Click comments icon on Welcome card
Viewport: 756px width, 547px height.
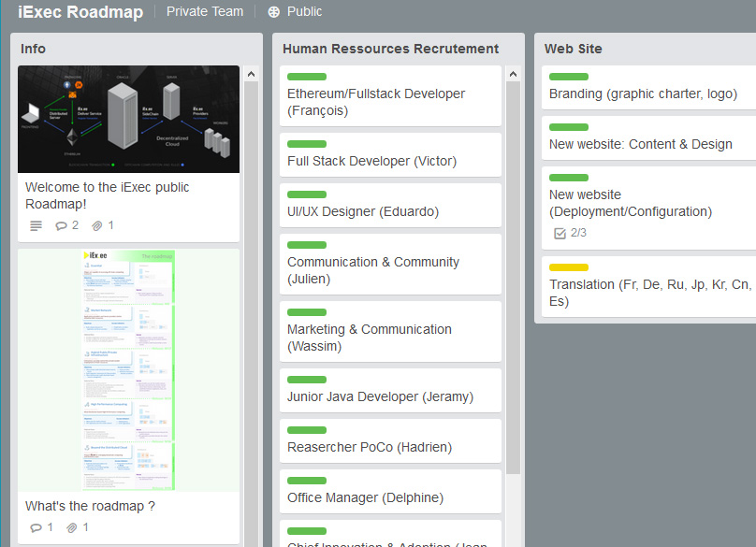[62, 225]
